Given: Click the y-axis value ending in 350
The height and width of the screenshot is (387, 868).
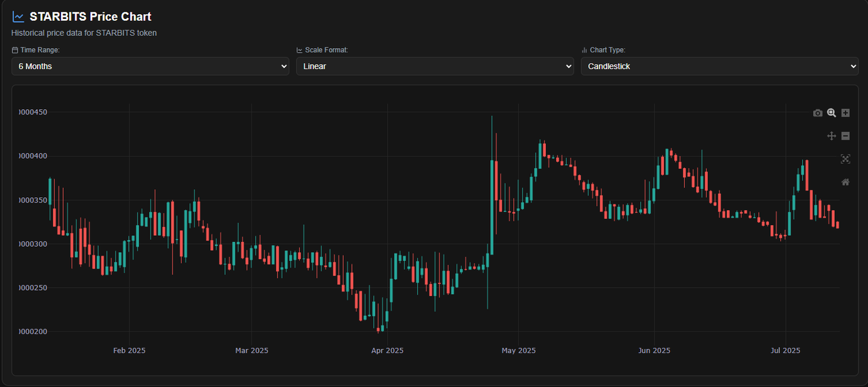Looking at the screenshot, I should click(x=33, y=200).
